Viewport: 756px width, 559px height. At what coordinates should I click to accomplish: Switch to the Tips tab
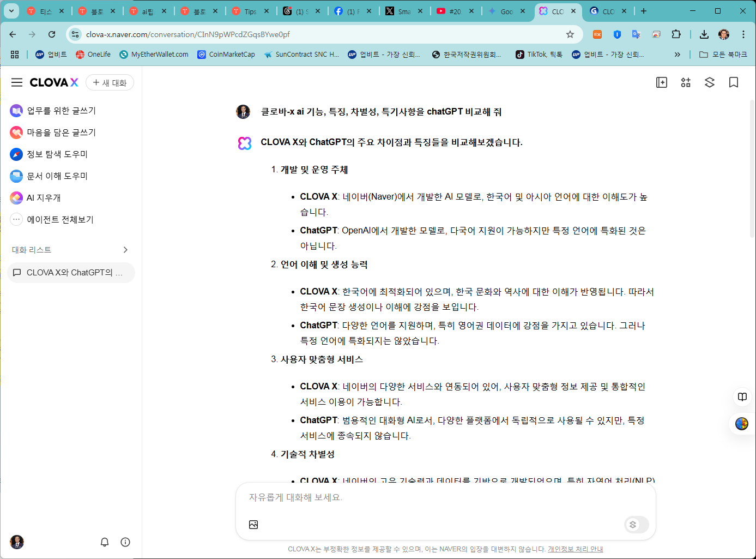pyautogui.click(x=250, y=11)
